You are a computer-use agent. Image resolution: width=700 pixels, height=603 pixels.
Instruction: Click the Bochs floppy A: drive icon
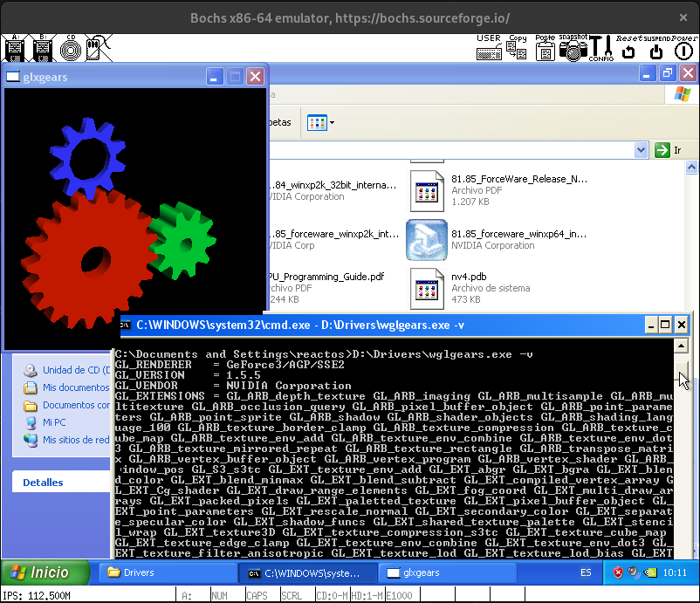[15, 48]
